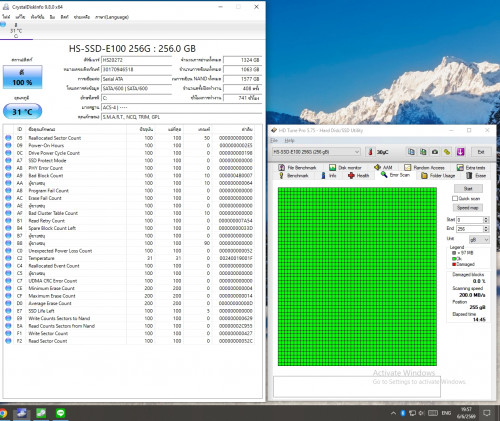This screenshot has width=500, height=421.
Task: Click the LINE app taskbar icon
Action: [60, 413]
